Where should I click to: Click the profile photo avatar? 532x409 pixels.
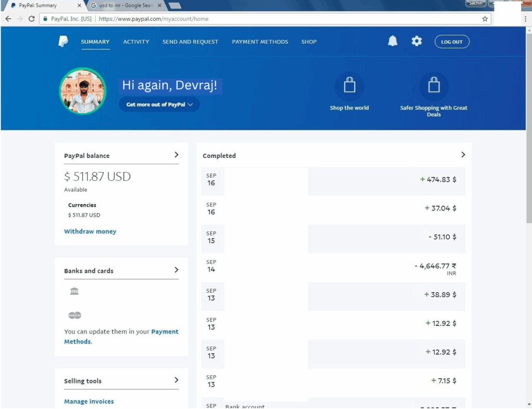tap(83, 91)
